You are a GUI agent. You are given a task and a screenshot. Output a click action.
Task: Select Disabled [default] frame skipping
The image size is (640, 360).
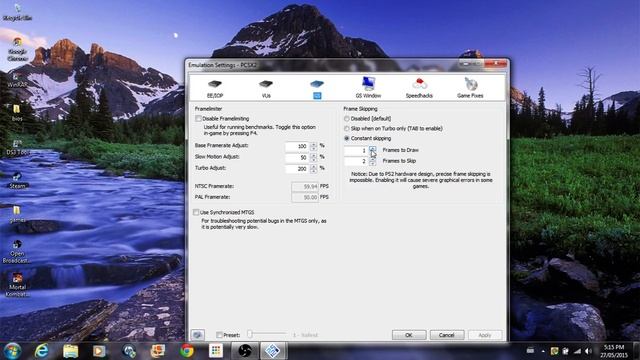(x=347, y=118)
